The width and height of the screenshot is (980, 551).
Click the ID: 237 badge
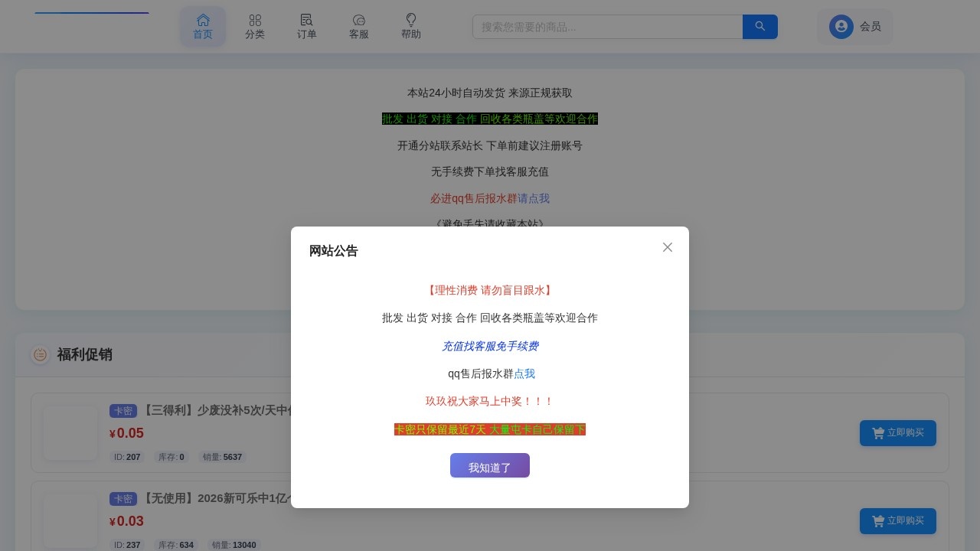tap(127, 545)
